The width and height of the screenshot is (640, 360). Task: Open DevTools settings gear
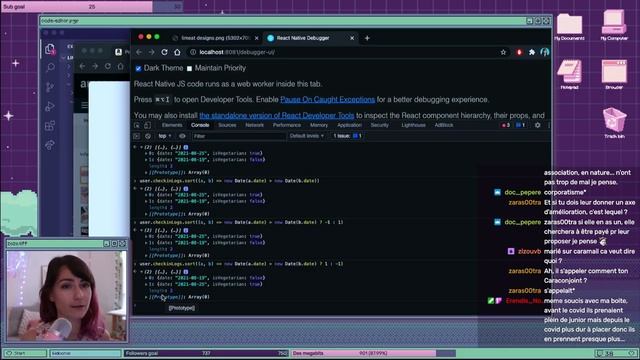538,125
